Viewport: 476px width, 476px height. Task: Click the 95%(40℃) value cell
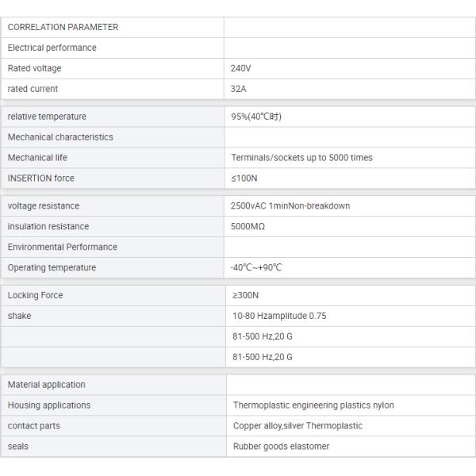(x=350, y=117)
